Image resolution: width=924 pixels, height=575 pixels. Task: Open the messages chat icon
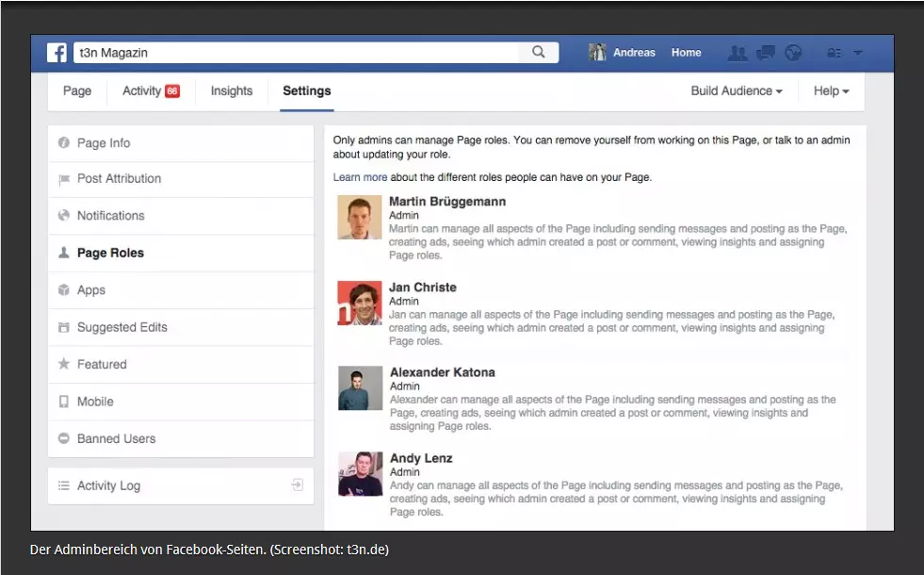coord(765,53)
